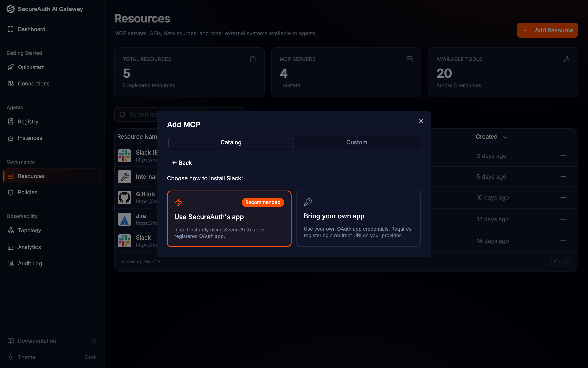Click the '12 days ago' cell
Screen dimensions: 588x368
tap(492, 219)
